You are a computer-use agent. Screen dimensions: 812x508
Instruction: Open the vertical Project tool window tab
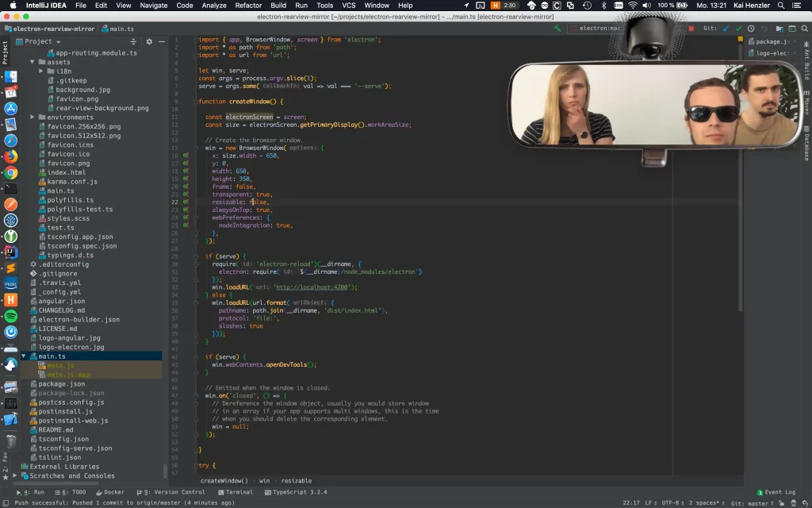click(6, 52)
